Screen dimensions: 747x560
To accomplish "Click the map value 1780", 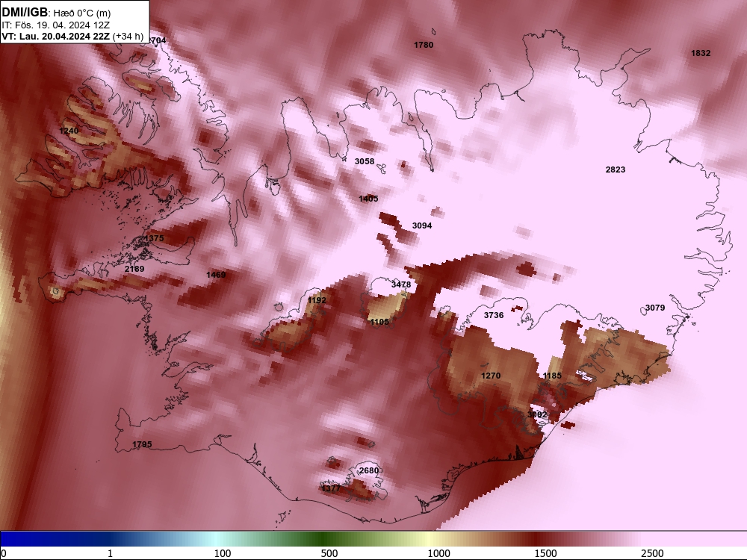I will 424,46.
